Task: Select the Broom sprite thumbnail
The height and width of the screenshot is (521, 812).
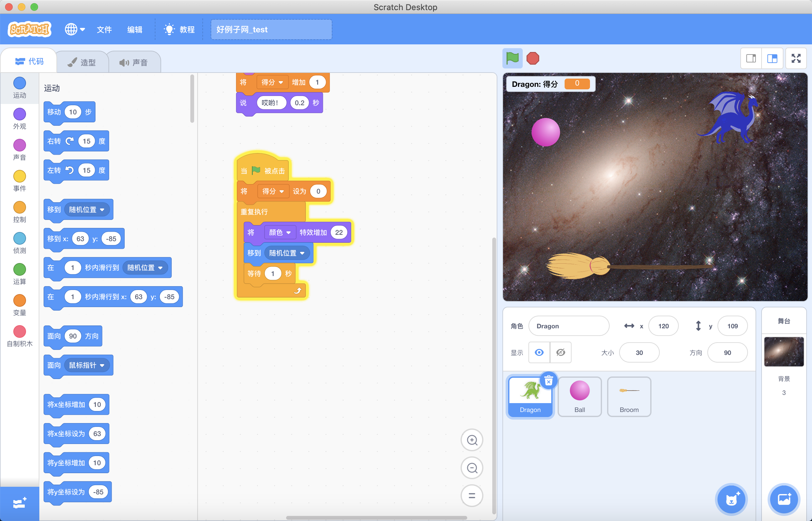Action: pyautogui.click(x=629, y=397)
